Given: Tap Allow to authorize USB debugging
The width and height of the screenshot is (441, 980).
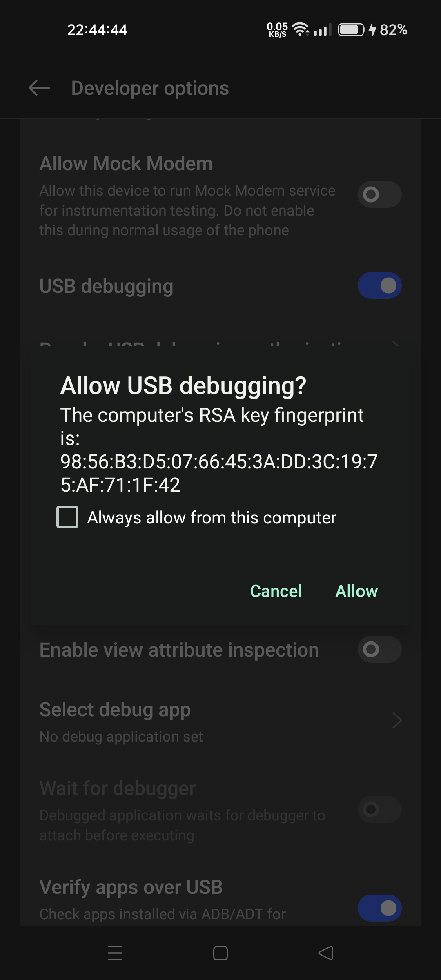Looking at the screenshot, I should (356, 591).
